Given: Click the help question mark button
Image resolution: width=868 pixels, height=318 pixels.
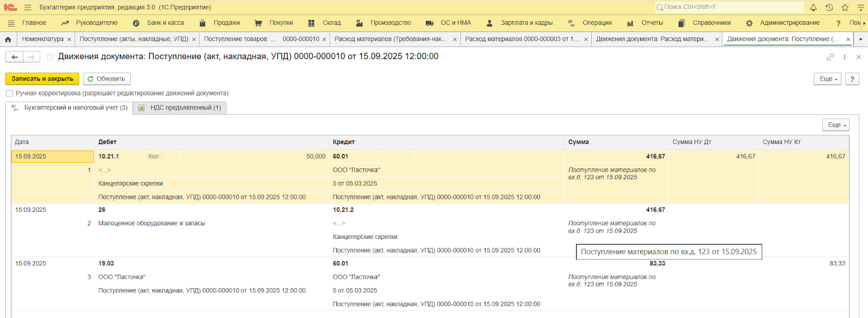Looking at the screenshot, I should (852, 79).
